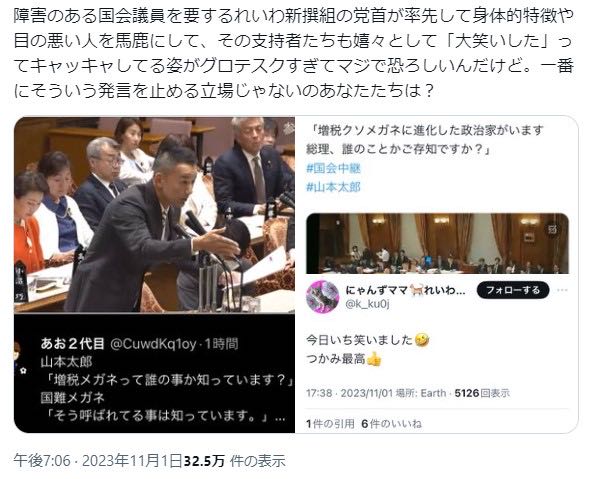Click the にゃんずママ display name
The image size is (589, 479).
[405, 290]
